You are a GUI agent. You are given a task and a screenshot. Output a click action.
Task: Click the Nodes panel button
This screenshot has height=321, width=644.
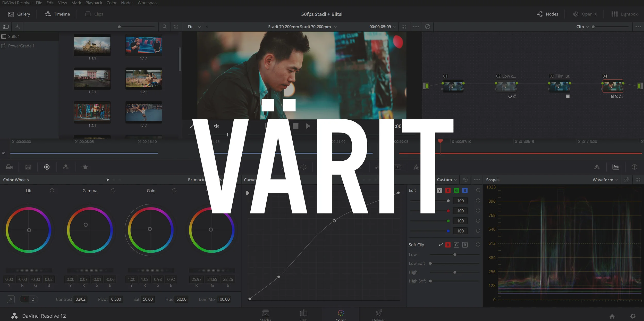[x=547, y=14]
